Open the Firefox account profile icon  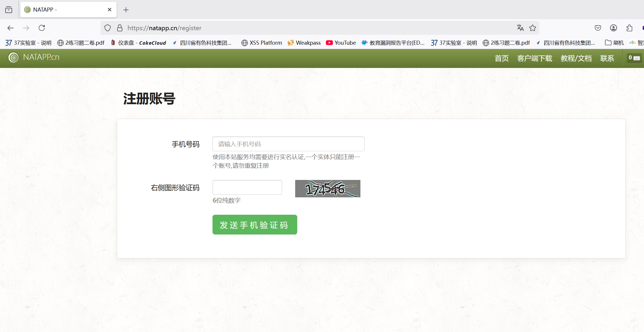[x=614, y=28]
